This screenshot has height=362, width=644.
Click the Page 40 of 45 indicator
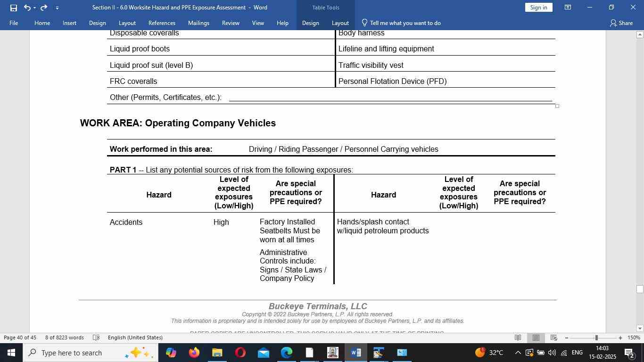click(x=20, y=337)
